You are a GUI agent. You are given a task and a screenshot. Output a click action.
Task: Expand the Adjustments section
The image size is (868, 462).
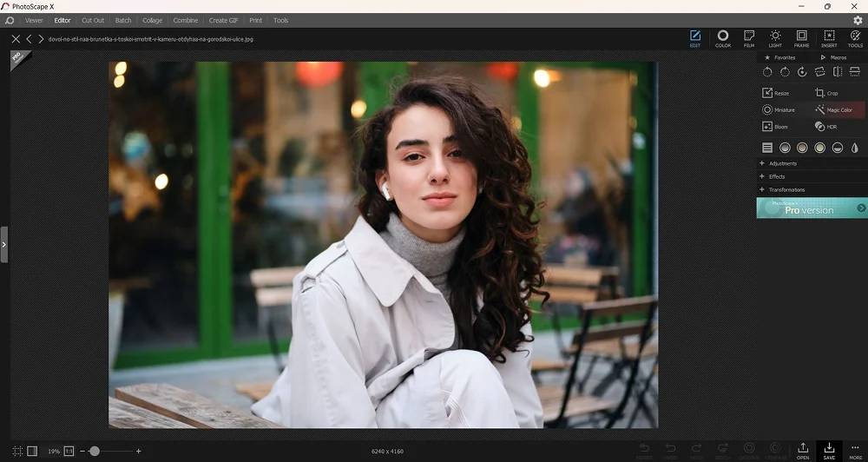[782, 163]
